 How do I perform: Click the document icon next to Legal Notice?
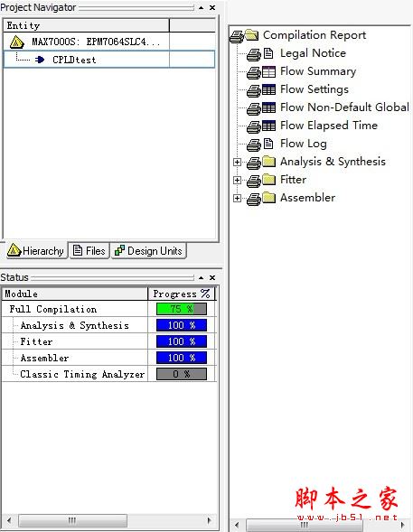pyautogui.click(x=268, y=53)
